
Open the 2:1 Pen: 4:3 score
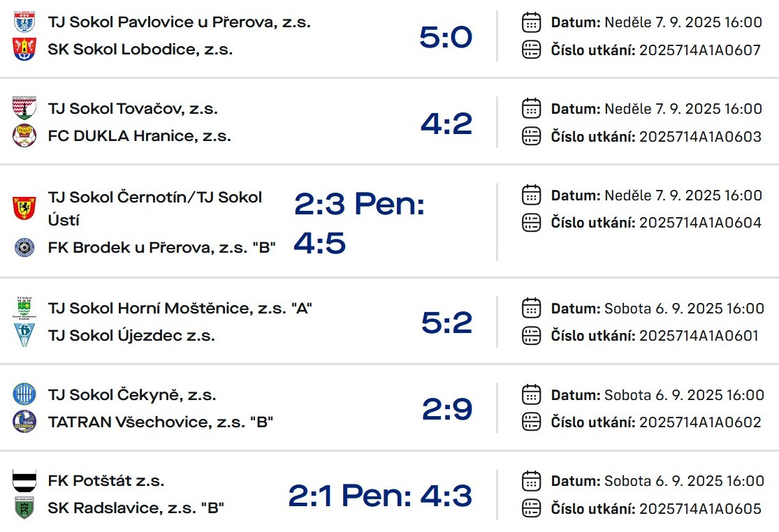click(x=380, y=496)
